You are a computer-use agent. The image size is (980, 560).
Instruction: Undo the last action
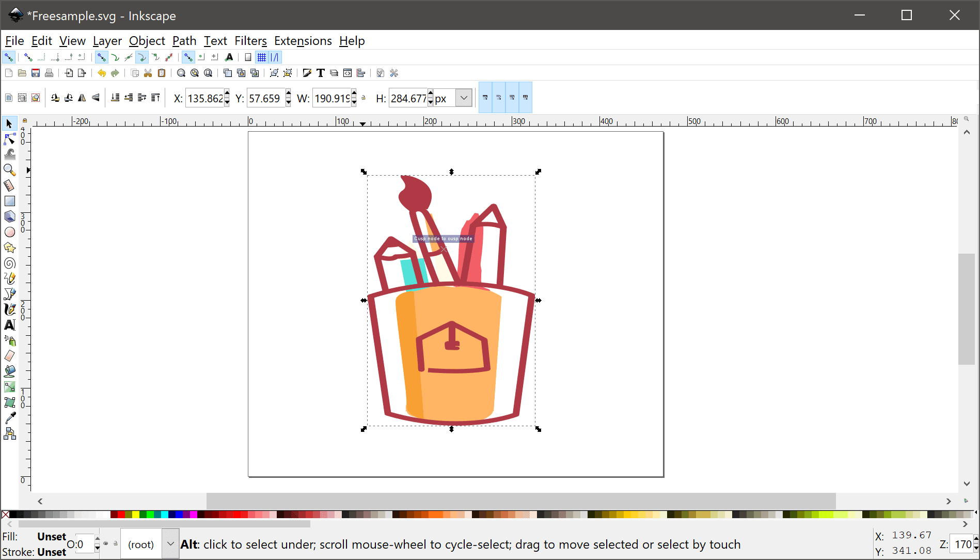(102, 73)
